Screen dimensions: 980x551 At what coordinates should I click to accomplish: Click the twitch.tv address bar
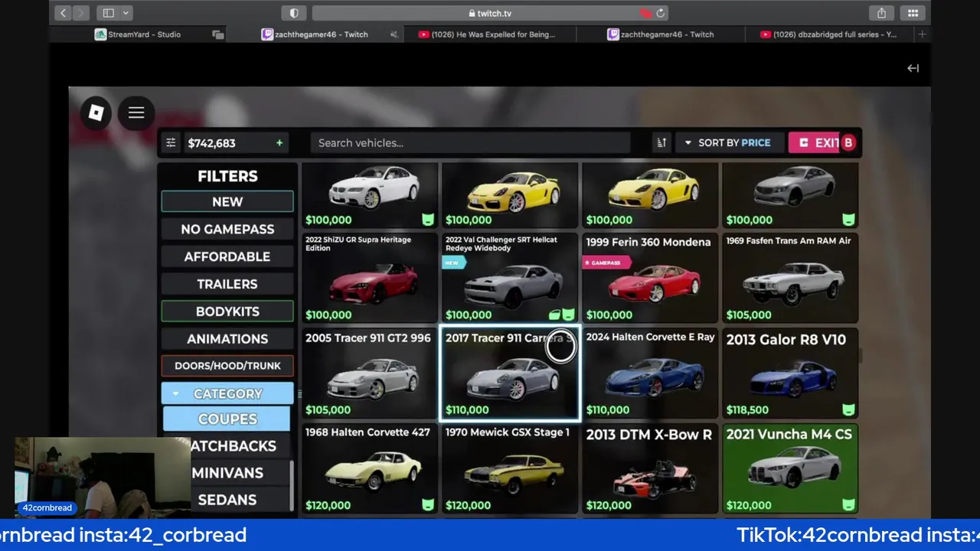[490, 13]
